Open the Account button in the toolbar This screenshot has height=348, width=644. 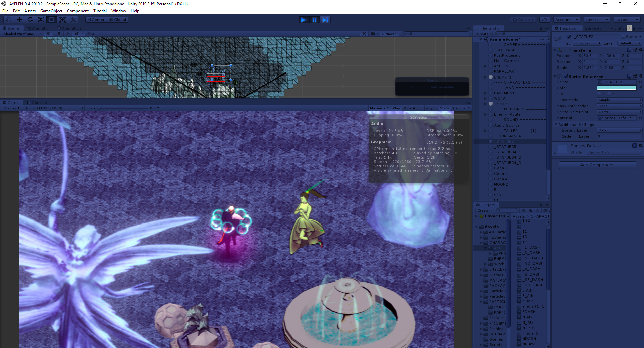pos(567,20)
